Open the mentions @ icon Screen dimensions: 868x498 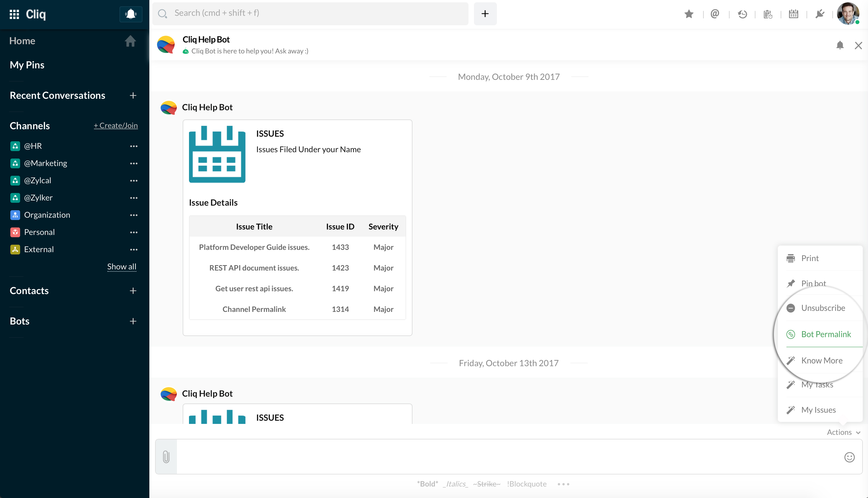(715, 14)
